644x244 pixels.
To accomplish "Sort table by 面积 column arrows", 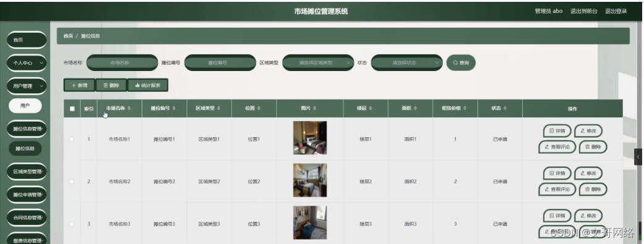I will pyautogui.click(x=415, y=108).
